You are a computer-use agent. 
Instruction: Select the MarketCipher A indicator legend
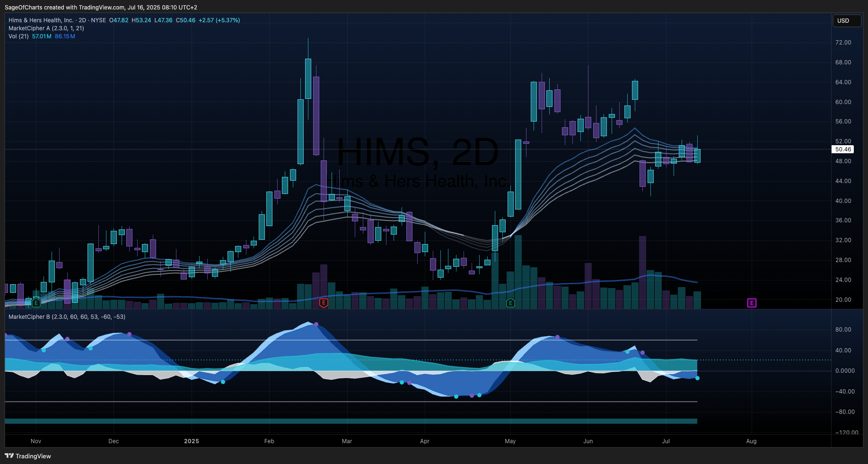pyautogui.click(x=46, y=28)
